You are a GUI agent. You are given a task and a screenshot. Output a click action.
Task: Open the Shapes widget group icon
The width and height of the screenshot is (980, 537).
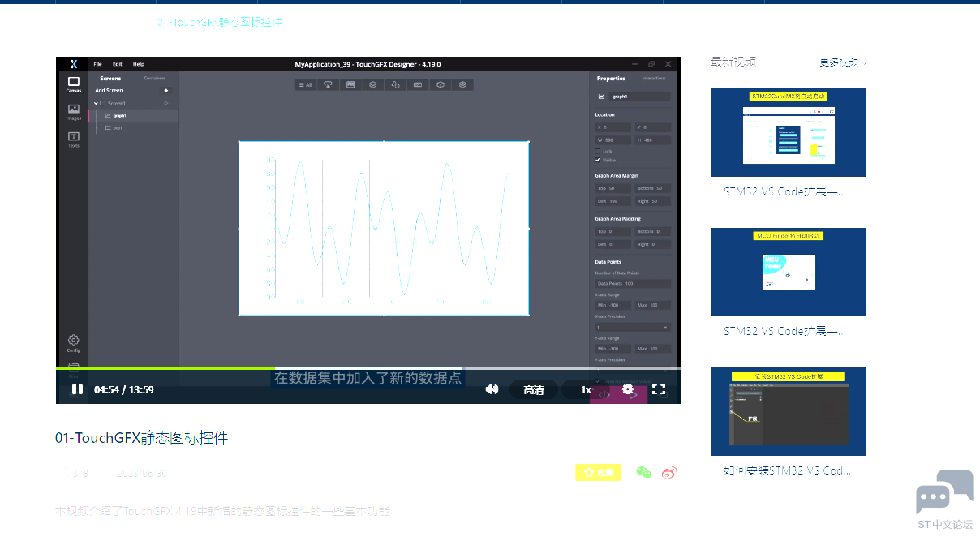point(395,84)
